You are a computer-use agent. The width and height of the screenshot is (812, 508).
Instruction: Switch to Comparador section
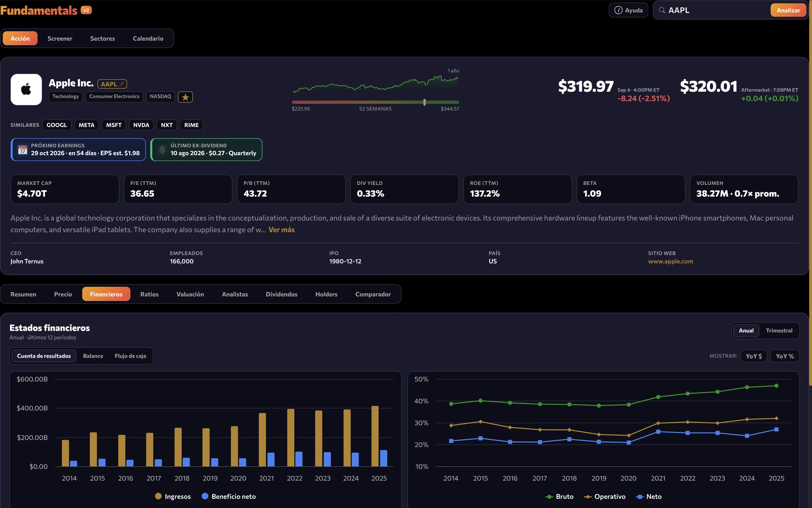pyautogui.click(x=373, y=294)
